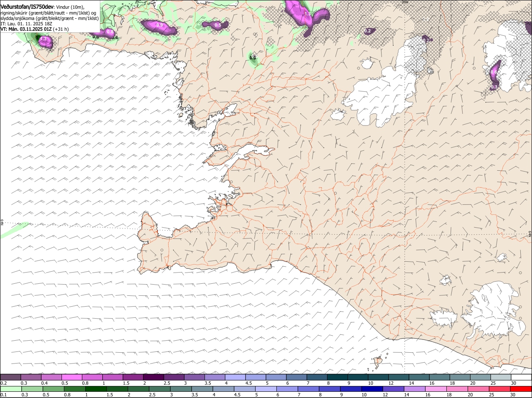Pick the 12 swatch in the purple legend row
Screen dimensions: 532x398
(399, 377)
